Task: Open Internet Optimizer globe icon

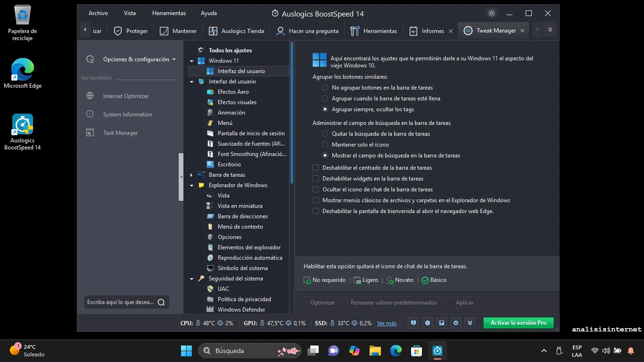Action: point(90,96)
